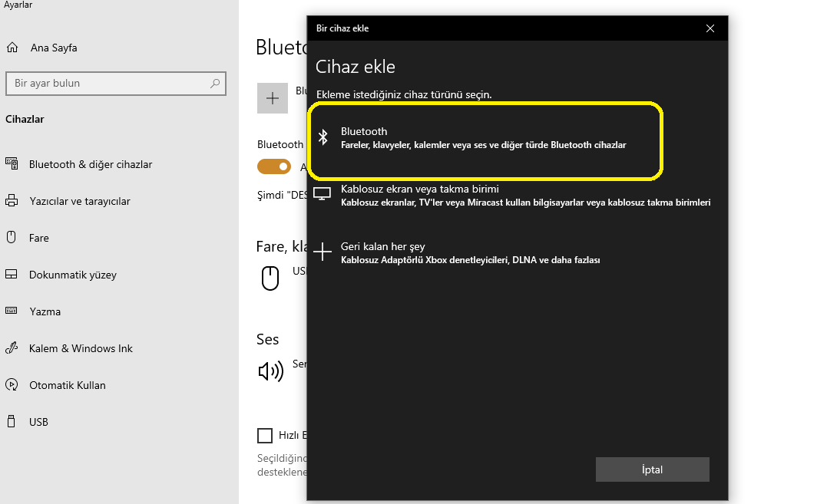The image size is (827, 504).
Task: Click the printer icon in sidebar
Action: pos(12,201)
